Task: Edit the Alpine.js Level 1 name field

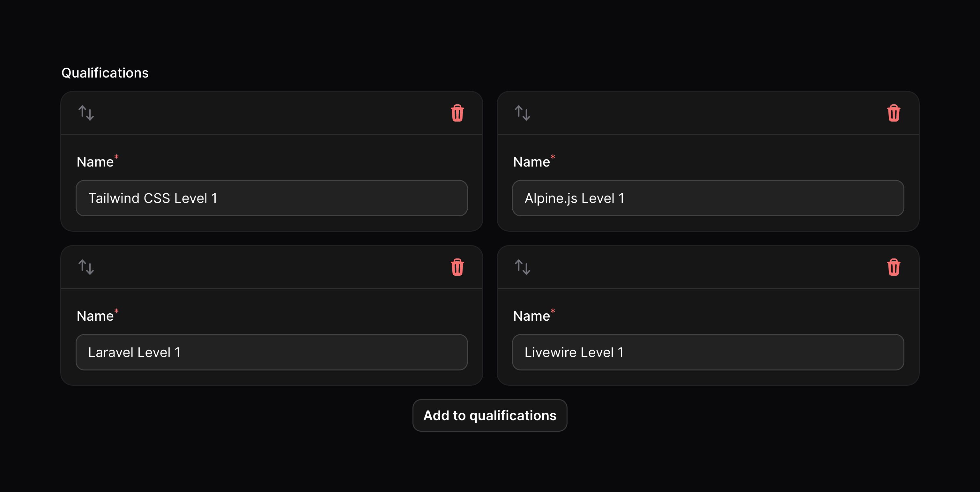Action: [708, 198]
